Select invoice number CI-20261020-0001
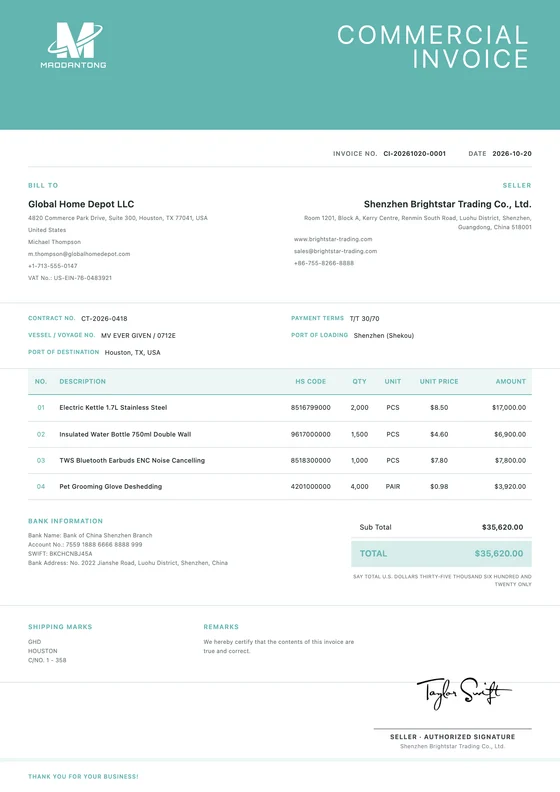The height and width of the screenshot is (792, 560). (415, 154)
